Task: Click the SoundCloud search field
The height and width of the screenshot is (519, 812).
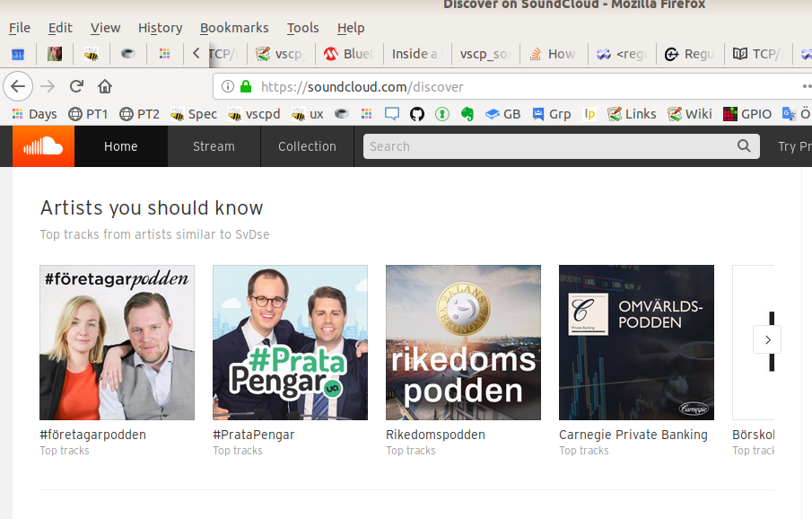Action: [x=562, y=146]
